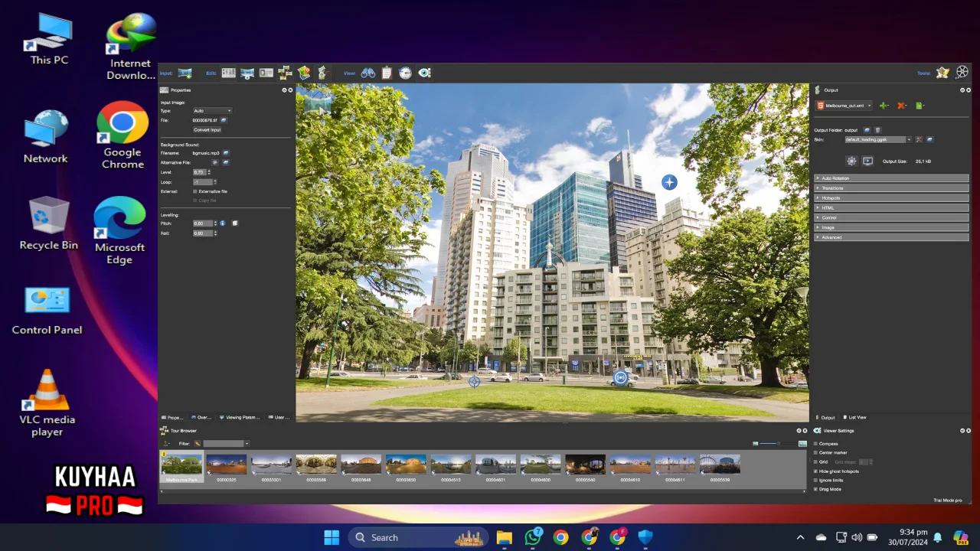Viewport: 980px width, 551px height.
Task: Click the cube icon next to Pitch
Action: 235,223
